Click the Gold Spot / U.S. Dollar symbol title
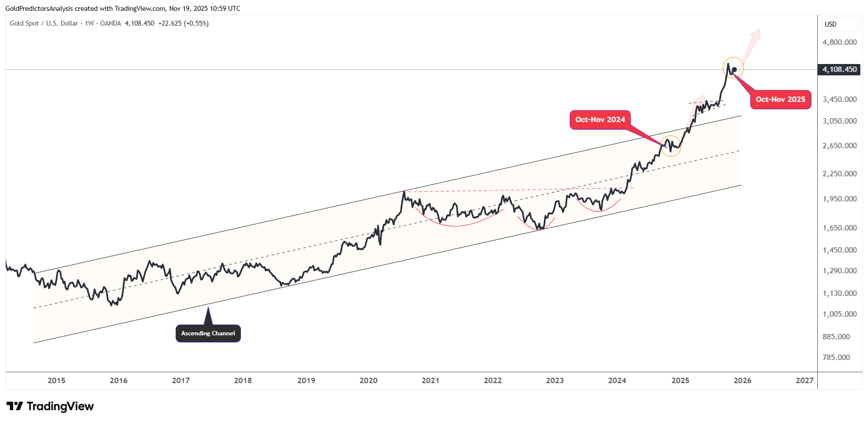This screenshot has width=868, height=423. pyautogui.click(x=44, y=23)
